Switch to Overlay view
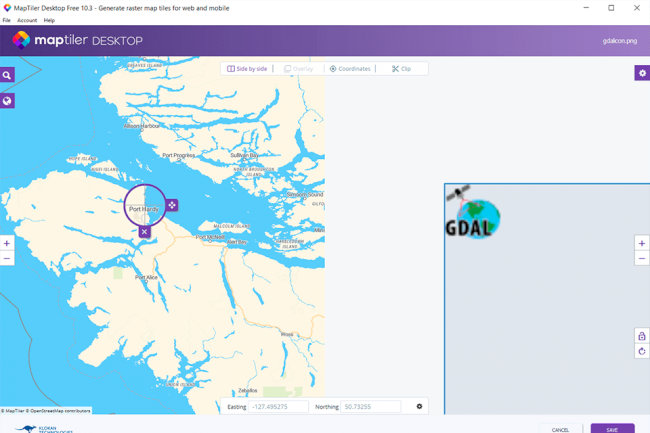Image resolution: width=650 pixels, height=433 pixels. click(x=298, y=69)
